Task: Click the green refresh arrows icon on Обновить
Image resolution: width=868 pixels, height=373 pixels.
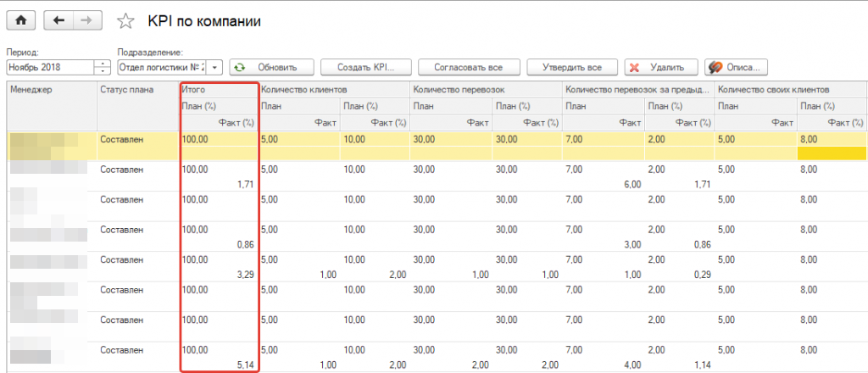Action: 239,68
